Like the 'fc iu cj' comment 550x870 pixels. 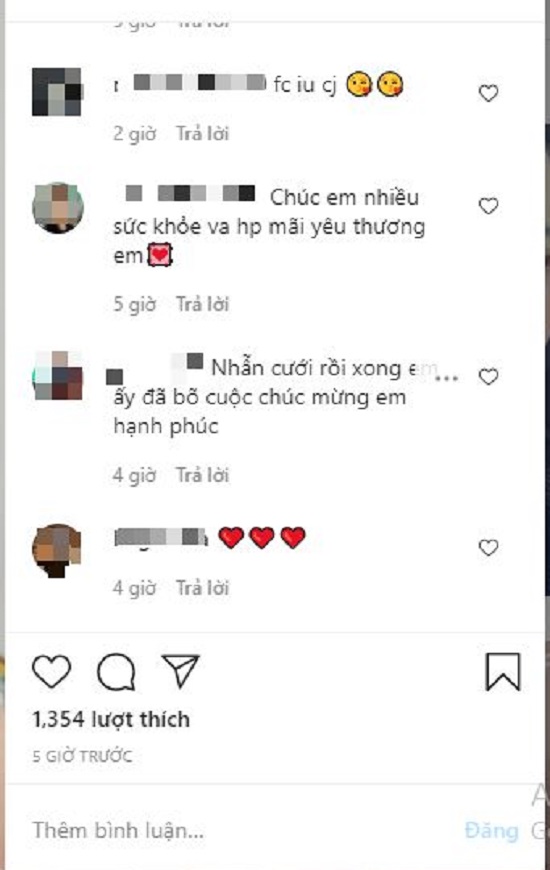click(488, 93)
